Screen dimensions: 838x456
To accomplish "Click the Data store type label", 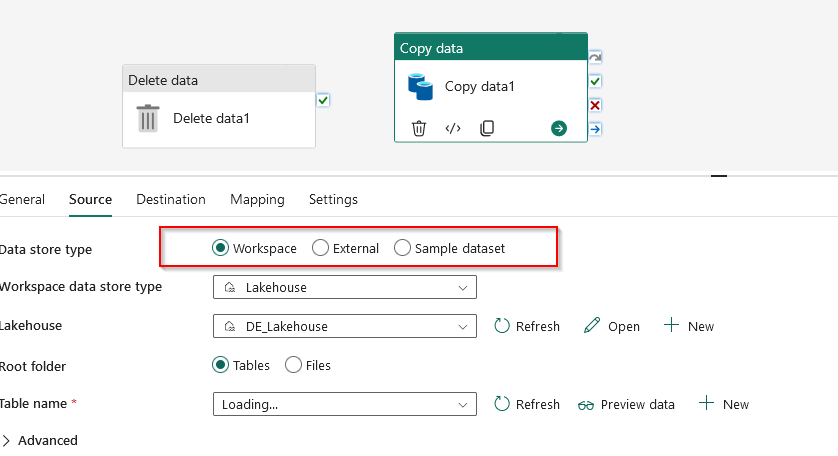I will (x=45, y=250).
